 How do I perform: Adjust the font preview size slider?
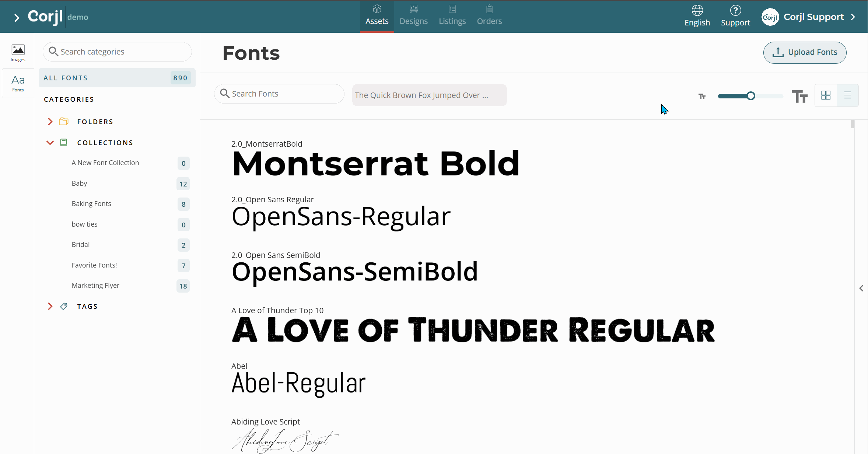tap(750, 96)
